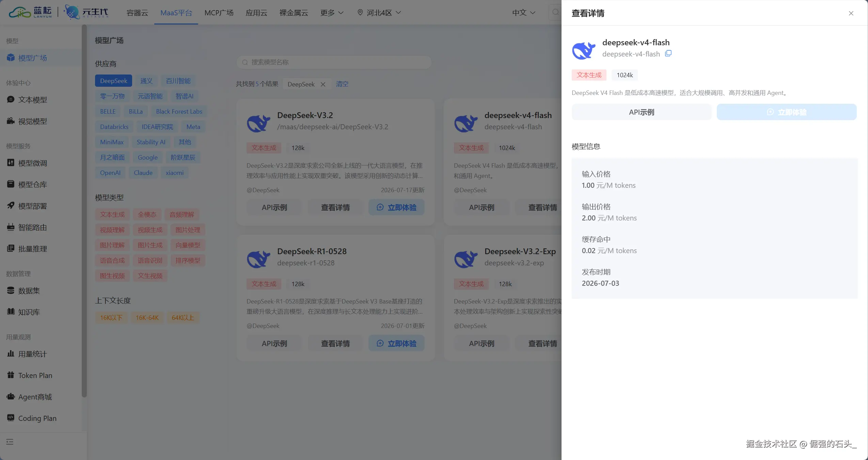Screen dimensions: 868x460
Task: Switch to the 容器云 tab
Action: 137,13
